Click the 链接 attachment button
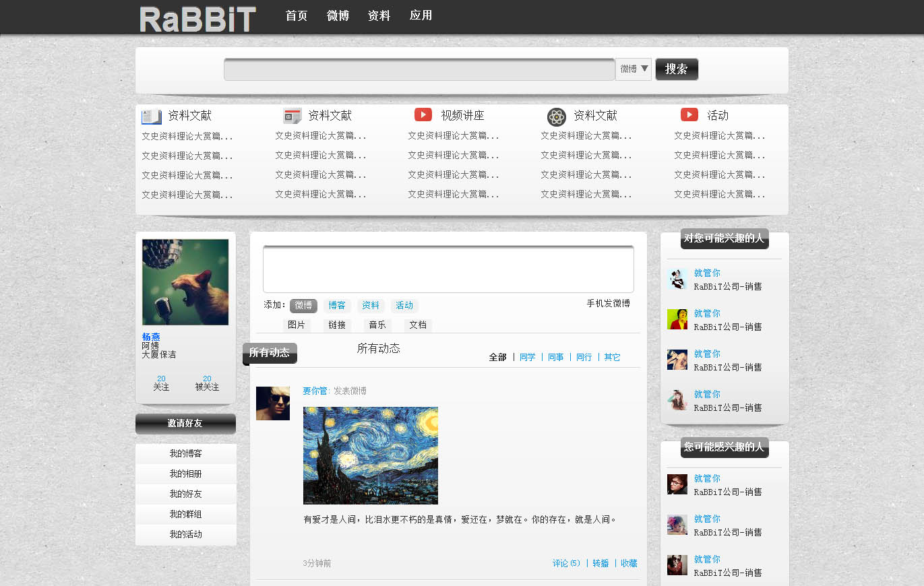 click(x=337, y=325)
